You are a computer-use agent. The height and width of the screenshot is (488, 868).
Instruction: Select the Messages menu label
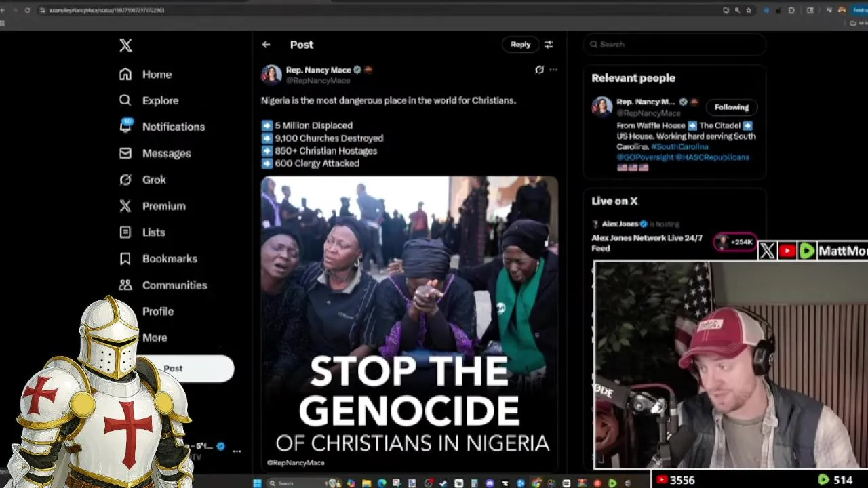click(x=167, y=153)
